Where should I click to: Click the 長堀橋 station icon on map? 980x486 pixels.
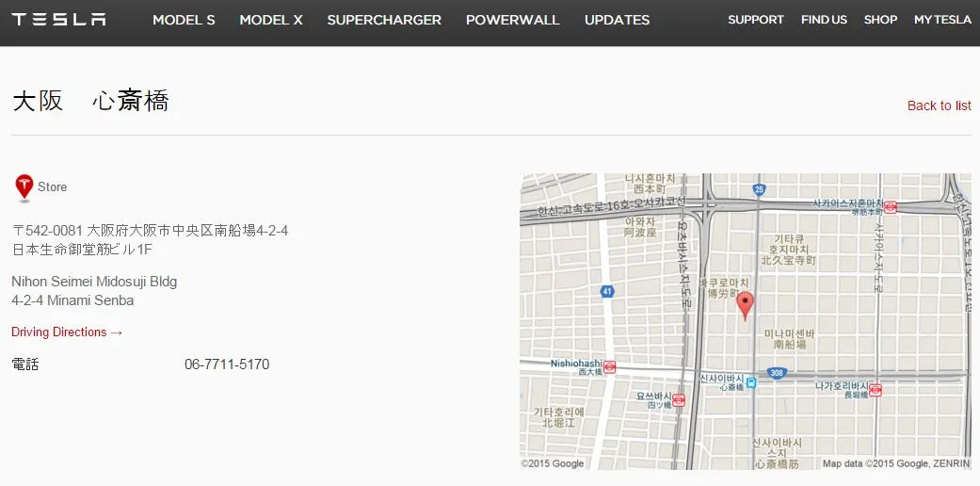[x=876, y=390]
